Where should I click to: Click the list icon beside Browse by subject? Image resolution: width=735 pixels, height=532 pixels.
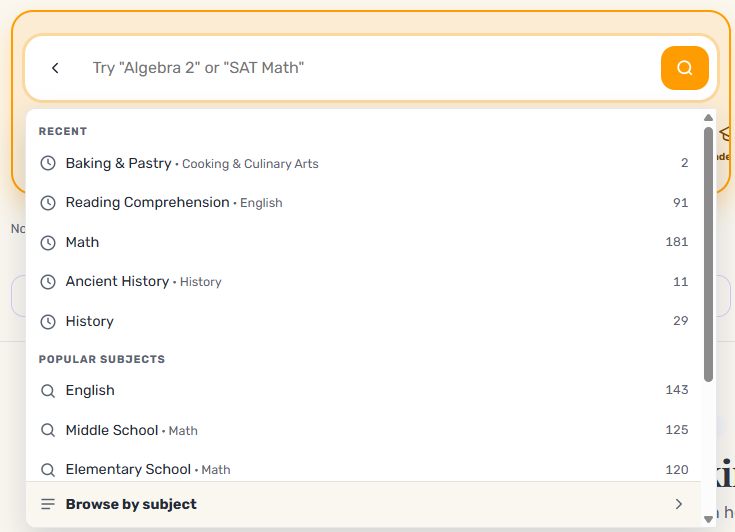coord(48,504)
